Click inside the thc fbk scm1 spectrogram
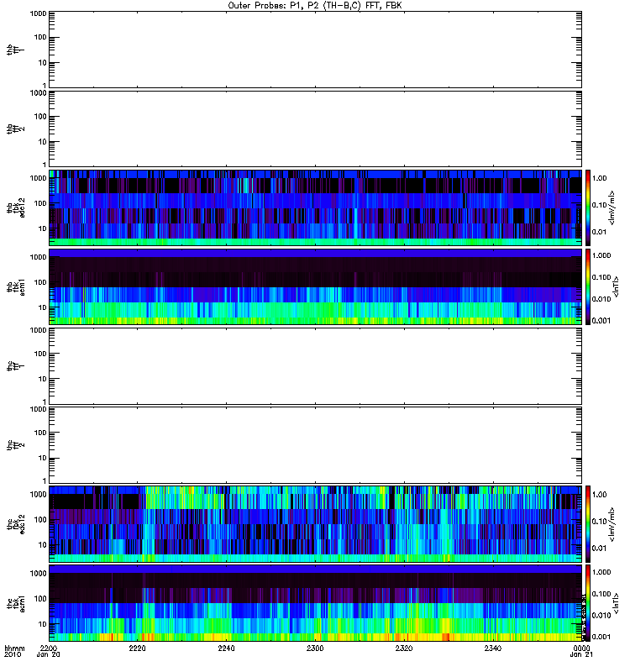Viewport: 630px width, 672px height. (315, 603)
